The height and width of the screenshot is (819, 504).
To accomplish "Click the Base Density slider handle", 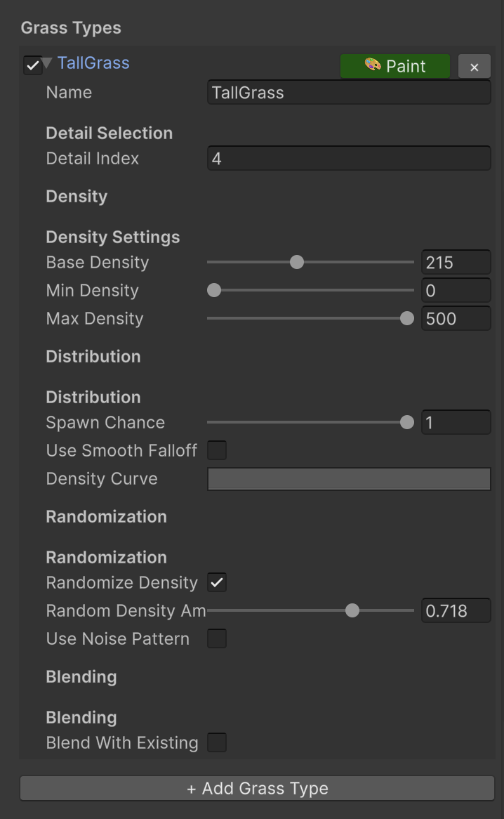I will tap(297, 262).
